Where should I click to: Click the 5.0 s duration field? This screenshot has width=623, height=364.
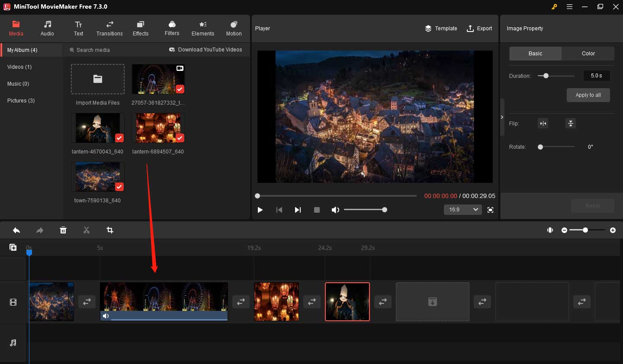[x=597, y=76]
